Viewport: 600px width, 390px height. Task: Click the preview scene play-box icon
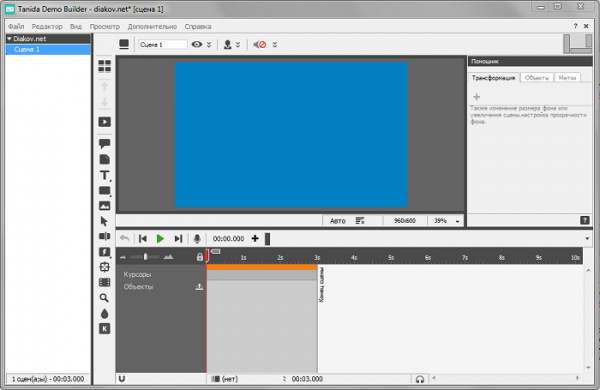[x=104, y=122]
